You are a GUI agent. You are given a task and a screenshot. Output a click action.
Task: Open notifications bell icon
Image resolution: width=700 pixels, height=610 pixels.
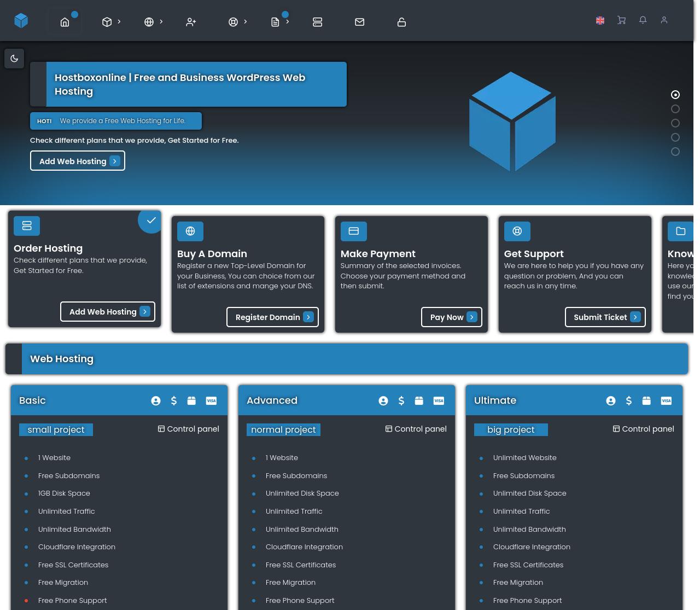(643, 20)
